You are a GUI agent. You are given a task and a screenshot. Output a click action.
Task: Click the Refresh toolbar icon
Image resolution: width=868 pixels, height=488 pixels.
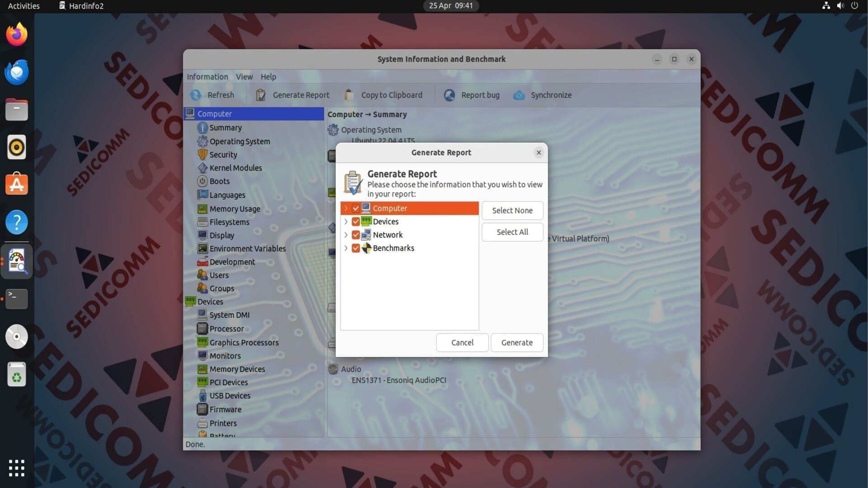pyautogui.click(x=196, y=95)
